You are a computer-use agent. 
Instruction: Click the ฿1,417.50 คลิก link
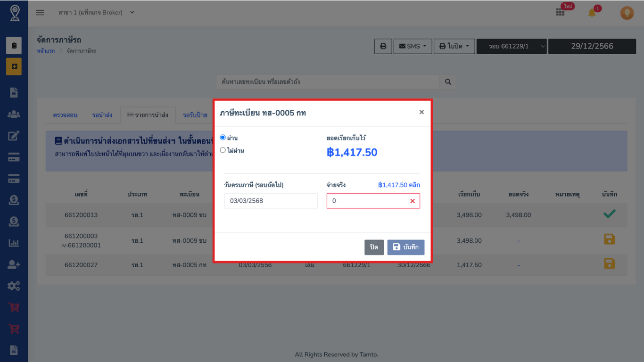coord(399,185)
